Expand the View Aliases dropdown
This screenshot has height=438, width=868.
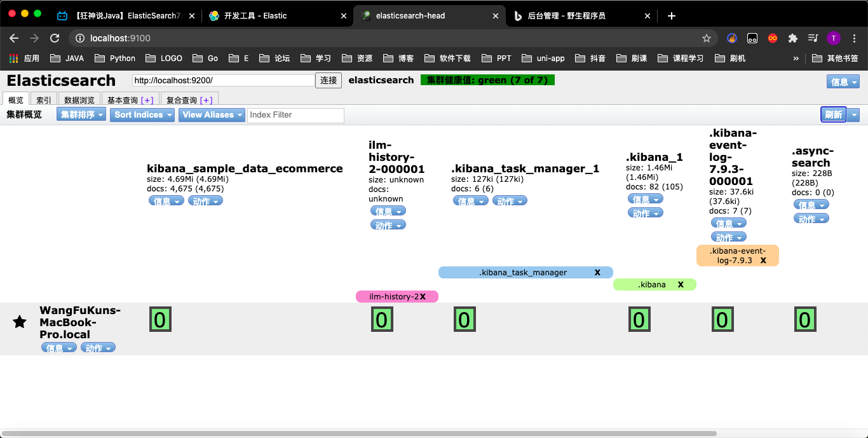pos(212,114)
